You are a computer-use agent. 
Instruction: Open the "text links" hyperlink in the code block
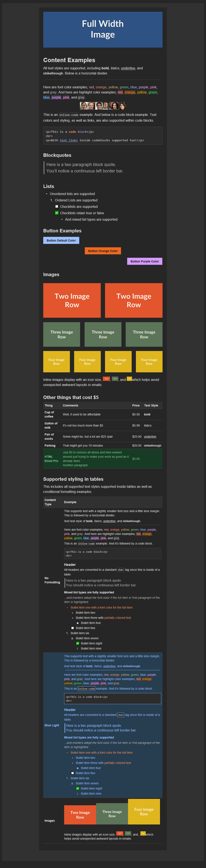[69, 140]
